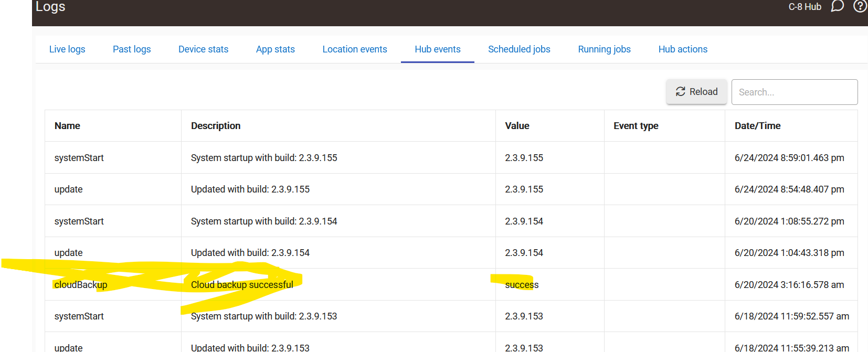Screen dimensions: 868x352
Task: Open the Device stats tab
Action: tap(203, 49)
